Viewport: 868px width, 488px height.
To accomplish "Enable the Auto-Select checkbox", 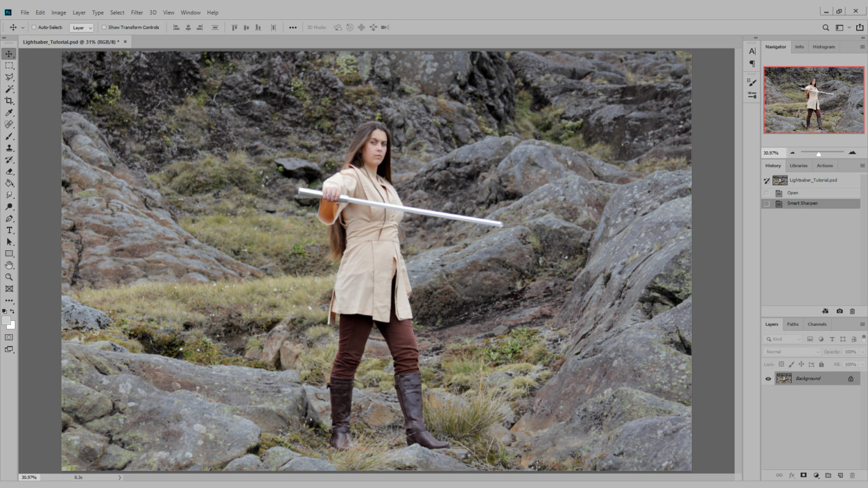I will (32, 27).
